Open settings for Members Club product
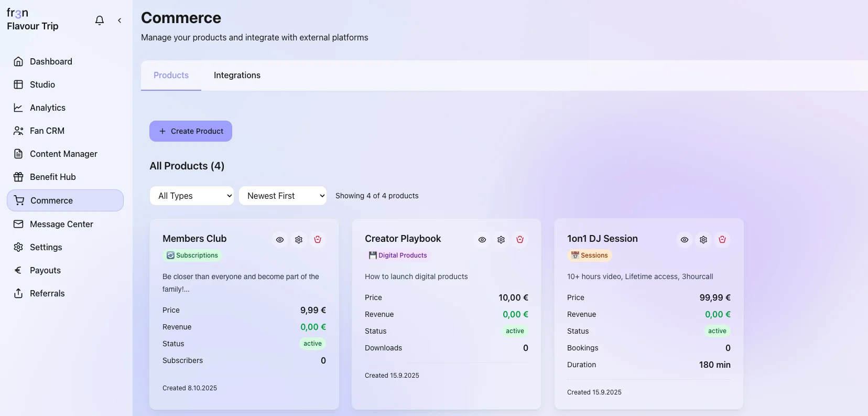Image resolution: width=868 pixels, height=416 pixels. (299, 240)
